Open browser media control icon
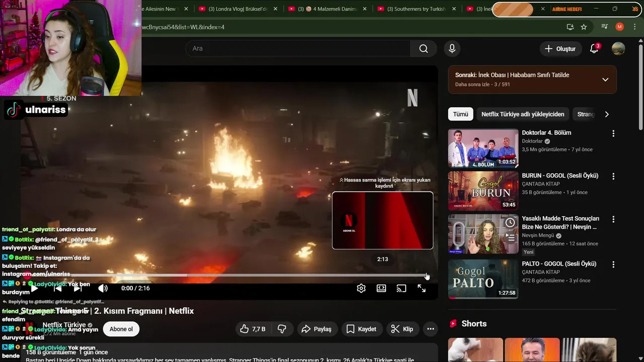Viewport: 644px width, 362px height. [605, 27]
